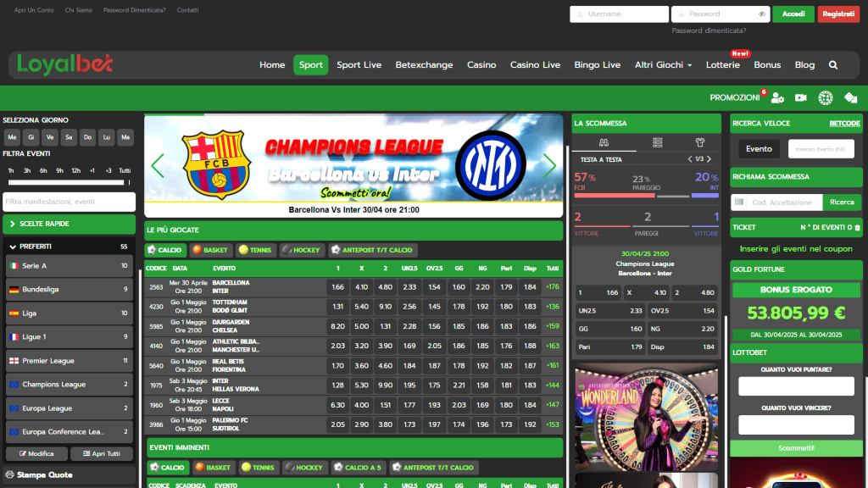Open the roulette casino icon in green bar
The image size is (868, 488).
tap(826, 97)
